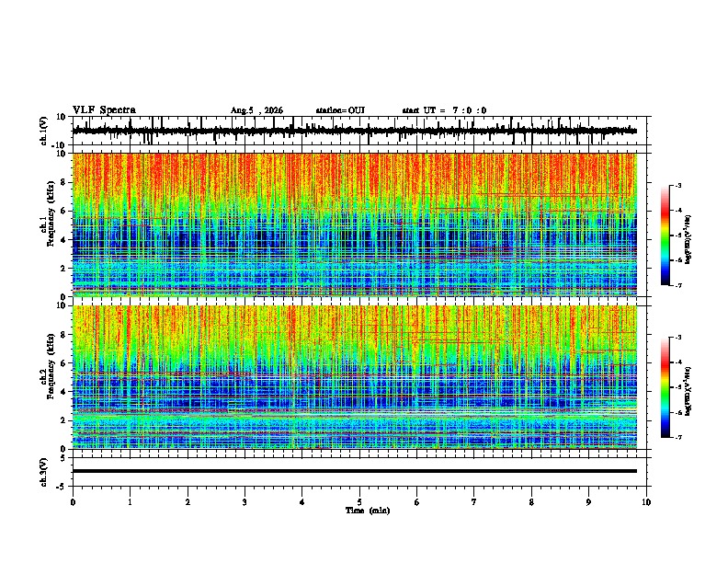Click the ch.1(V) waveform axis label
Screen dimensions: 728x563
click(x=44, y=131)
